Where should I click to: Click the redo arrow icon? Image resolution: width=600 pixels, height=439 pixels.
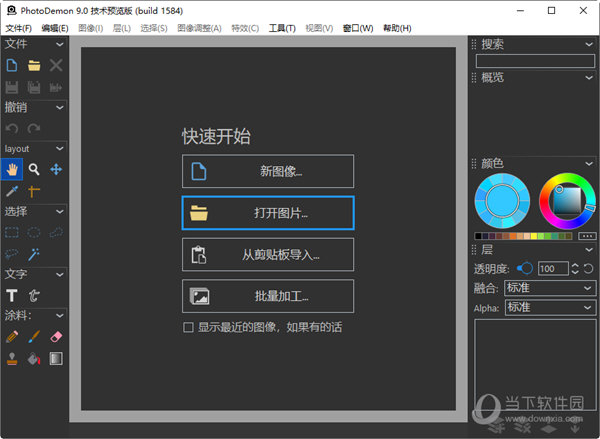pyautogui.click(x=34, y=129)
